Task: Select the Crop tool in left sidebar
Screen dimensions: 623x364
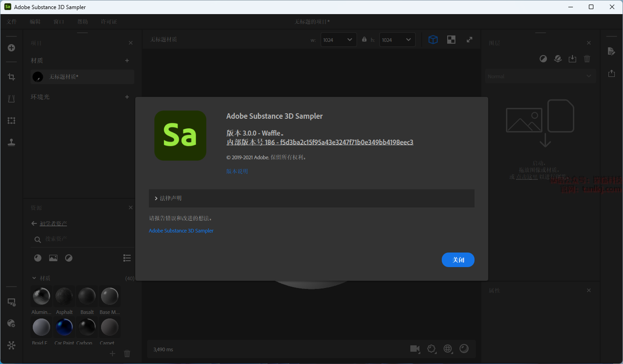Action: [11, 77]
